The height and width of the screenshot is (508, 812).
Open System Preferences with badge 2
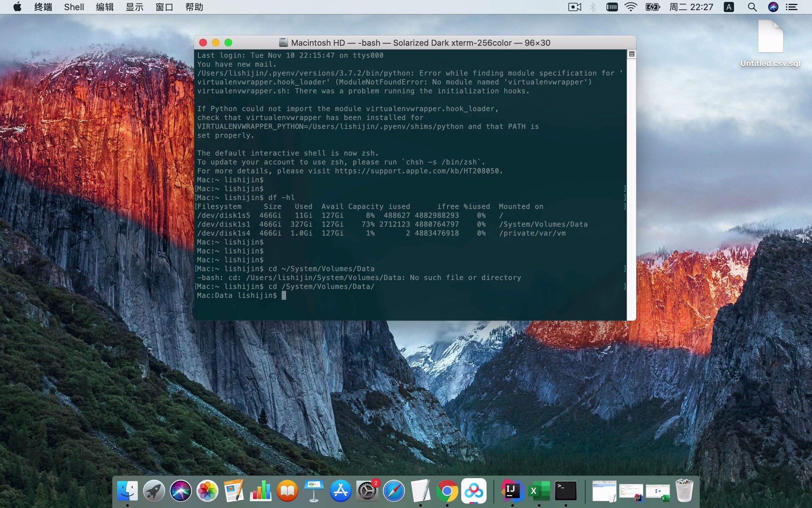[367, 491]
